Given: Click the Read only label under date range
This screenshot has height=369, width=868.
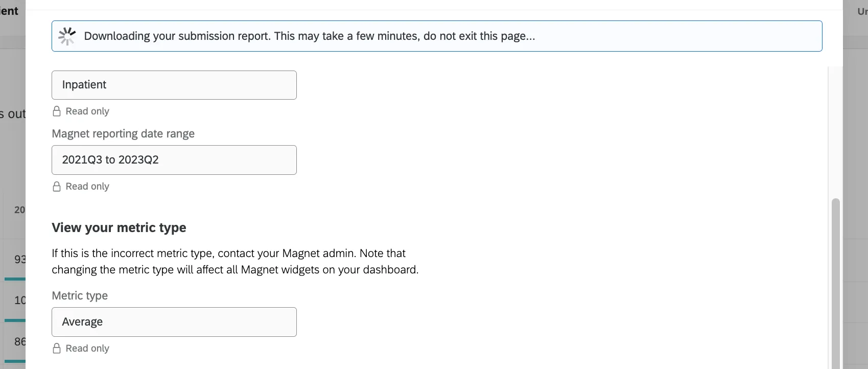Looking at the screenshot, I should (x=87, y=187).
